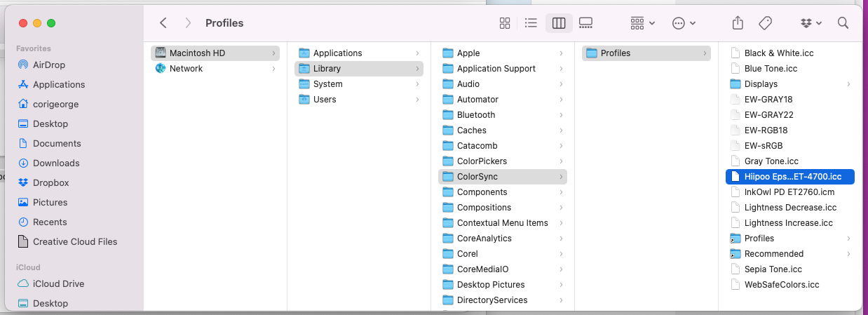Viewport: 868px width, 315px height.
Task: Open the Tags toolbar icon
Action: click(766, 23)
